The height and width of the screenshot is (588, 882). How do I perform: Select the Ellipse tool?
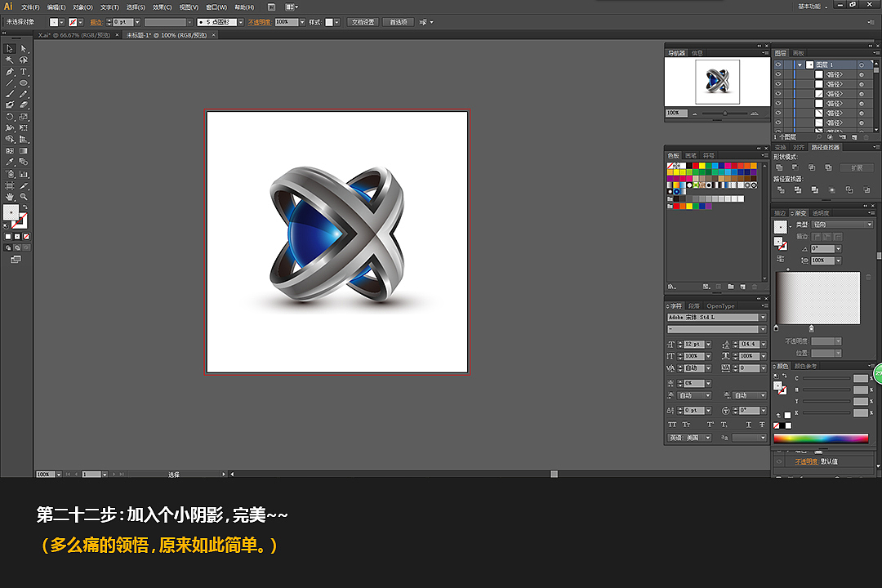click(24, 82)
